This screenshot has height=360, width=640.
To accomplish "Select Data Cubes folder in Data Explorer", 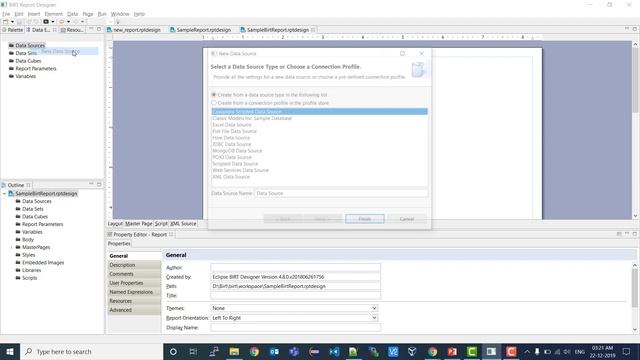I will point(25,61).
